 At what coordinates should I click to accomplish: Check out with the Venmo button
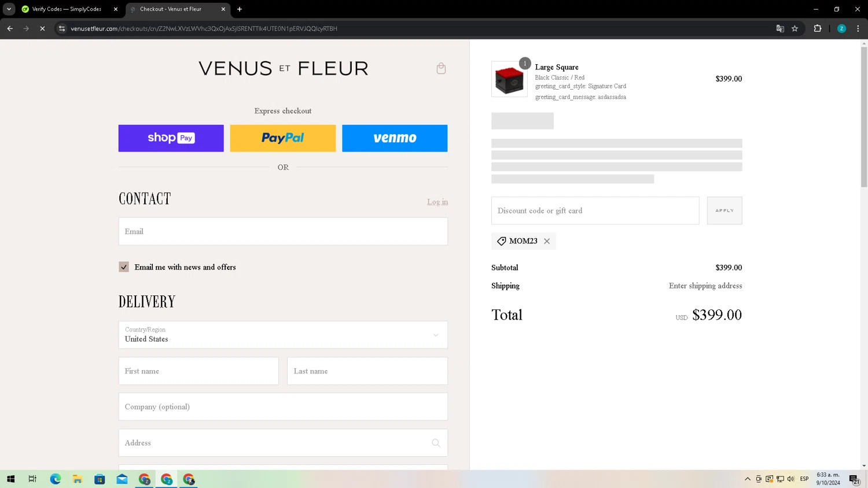[395, 138]
